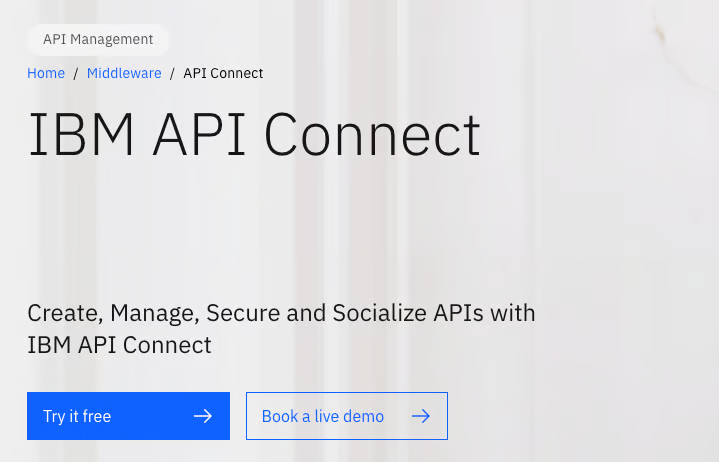Start the Try it free trial button

128,416
